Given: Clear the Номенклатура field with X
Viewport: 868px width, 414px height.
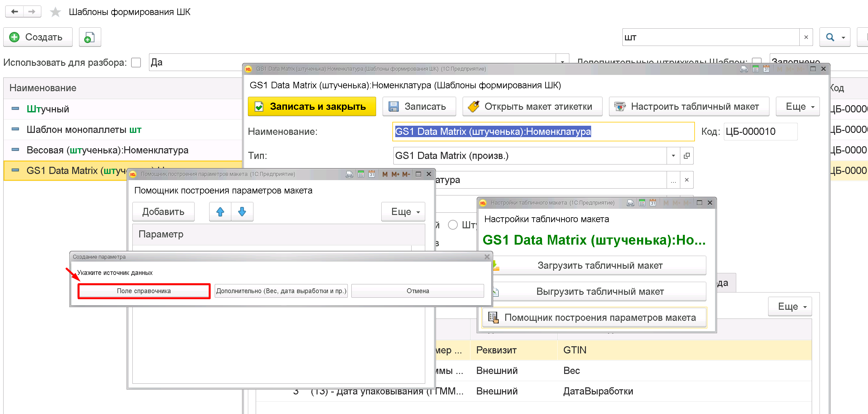Looking at the screenshot, I should coord(686,180).
